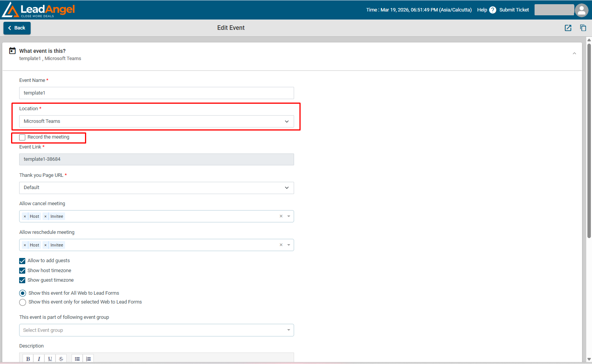Uncheck Show host timezone
The height and width of the screenshot is (364, 592).
[x=22, y=271]
